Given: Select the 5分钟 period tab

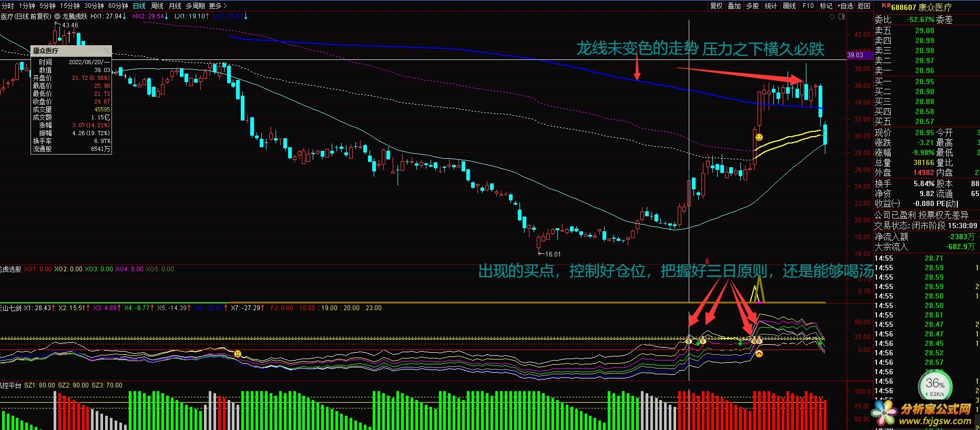Looking at the screenshot, I should coord(47,6).
